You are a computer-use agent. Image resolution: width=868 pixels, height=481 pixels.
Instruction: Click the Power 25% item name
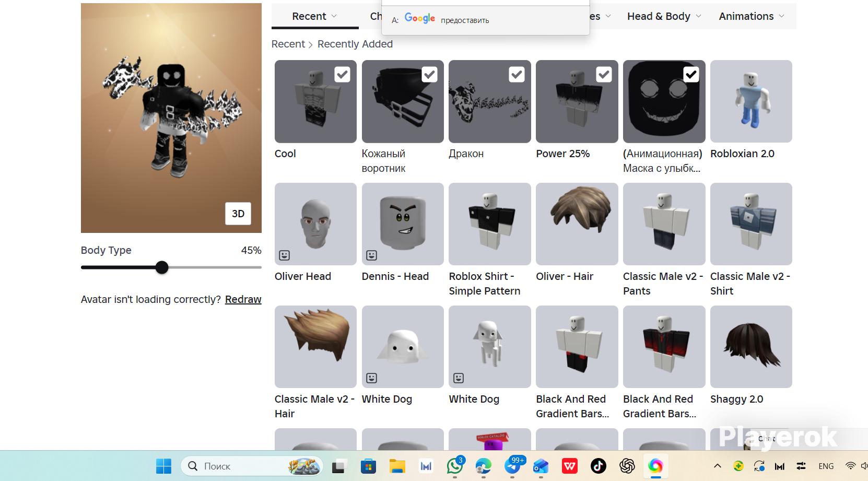pos(563,154)
